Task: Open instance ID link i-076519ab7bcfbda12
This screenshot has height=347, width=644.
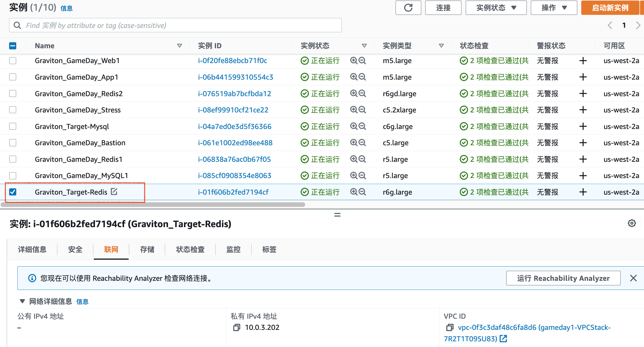Action: [x=234, y=94]
